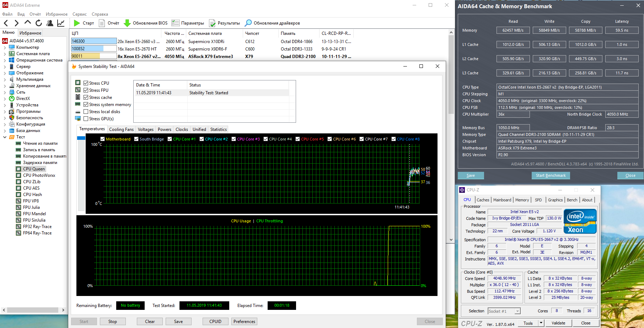Viewport: 644px width, 328px height.
Task: Select the FPU Julia benchmark icon
Action: coord(18,207)
